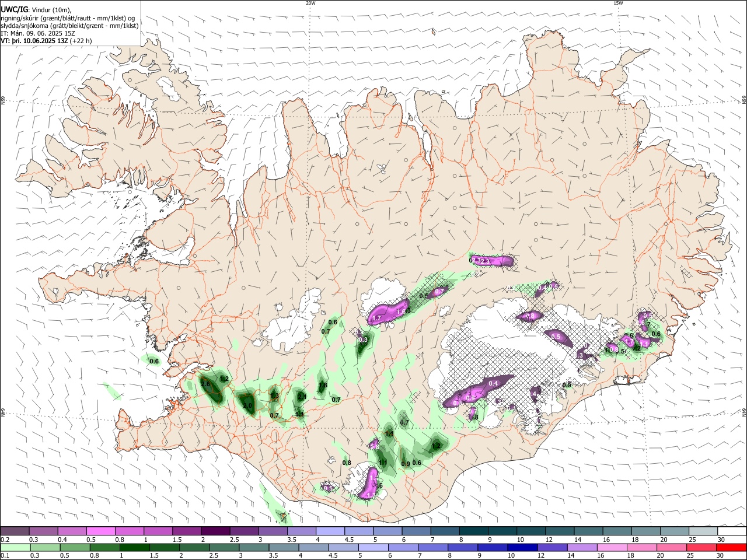Click the dusky mauve 0.2 snow legend swatch
Image resolution: width=747 pixels, height=560 pixels.
click(15, 531)
